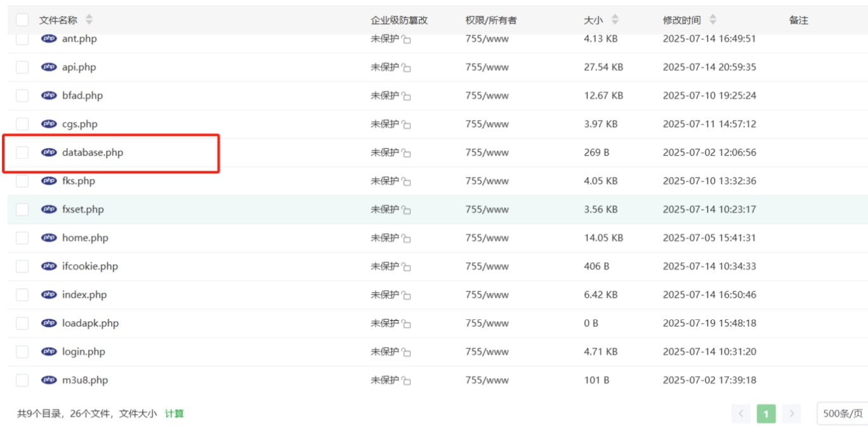868x433 pixels.
Task: Click the previous page arrow button
Action: [x=741, y=414]
